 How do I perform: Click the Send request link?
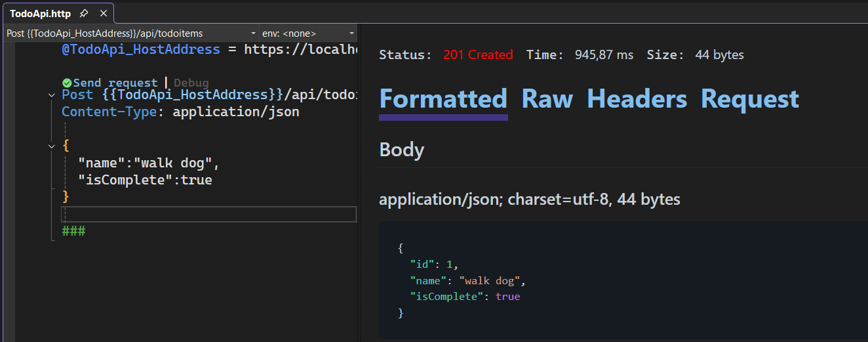pyautogui.click(x=115, y=83)
